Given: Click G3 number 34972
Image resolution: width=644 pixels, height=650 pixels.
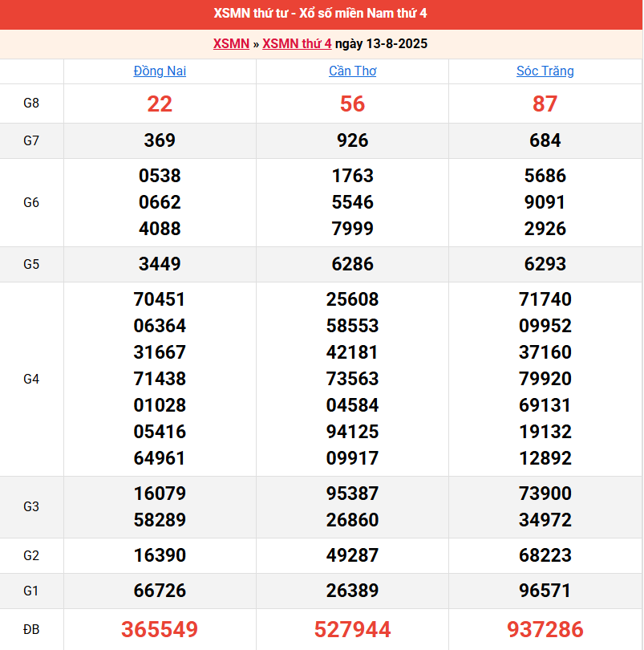Looking at the screenshot, I should [x=545, y=520].
